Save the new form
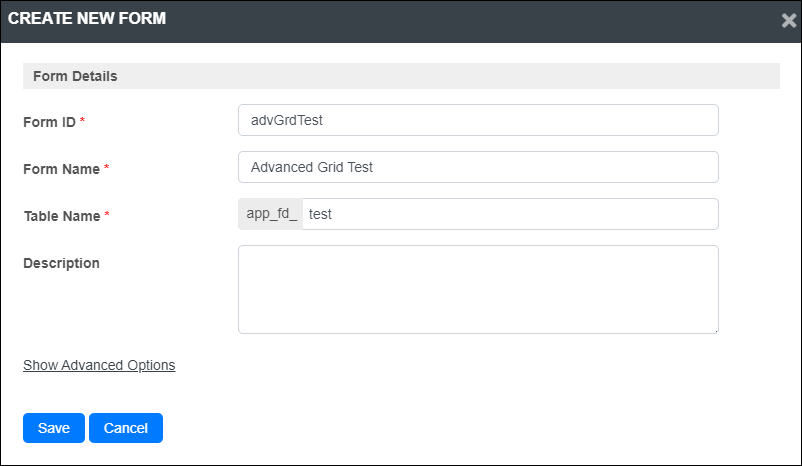Image resolution: width=802 pixels, height=466 pixels. click(x=54, y=428)
